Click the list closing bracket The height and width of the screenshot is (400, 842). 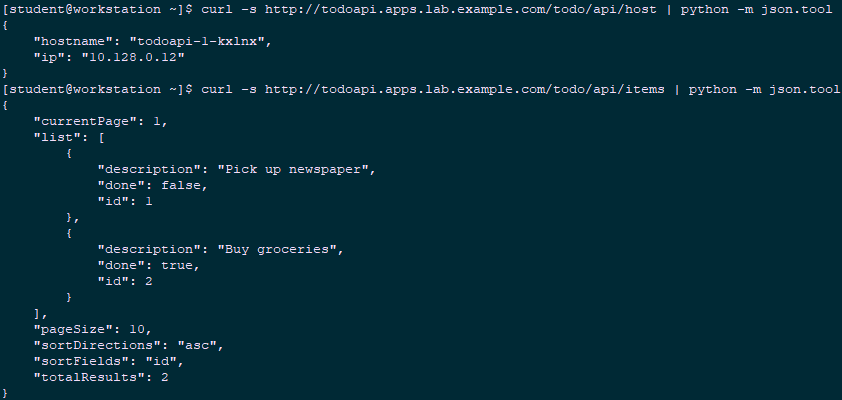tap(38, 314)
